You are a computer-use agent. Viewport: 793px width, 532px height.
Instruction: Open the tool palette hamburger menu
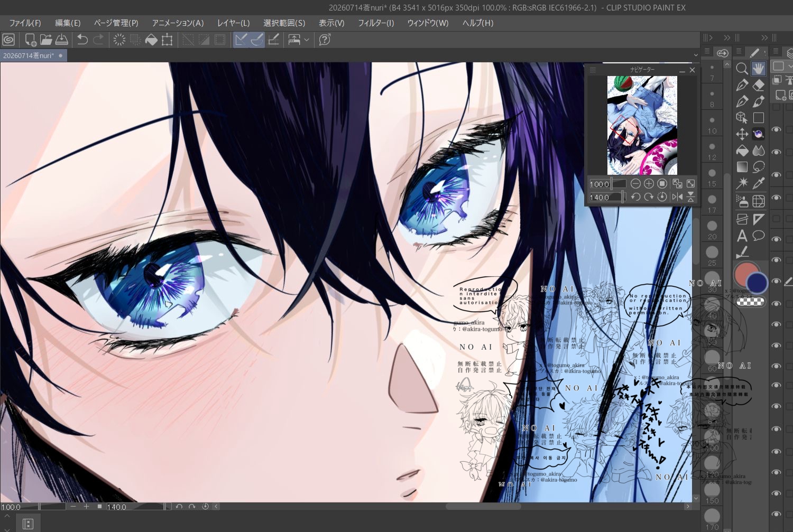(x=739, y=51)
